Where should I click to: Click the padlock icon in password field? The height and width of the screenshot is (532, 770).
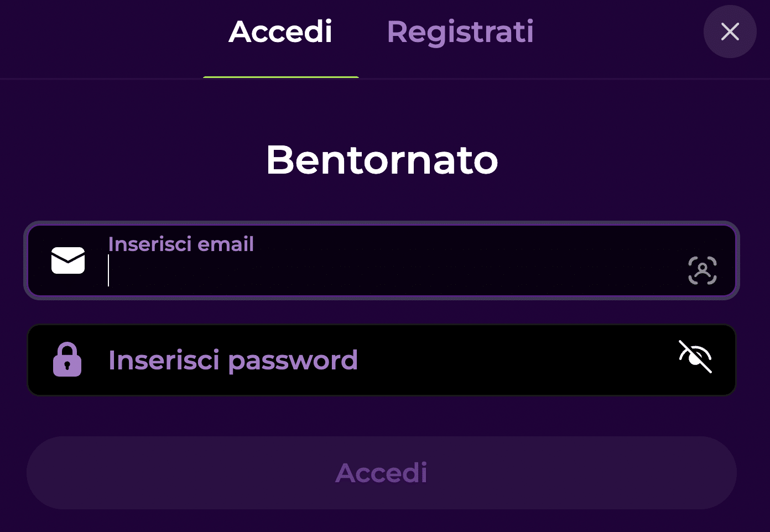[x=67, y=360]
